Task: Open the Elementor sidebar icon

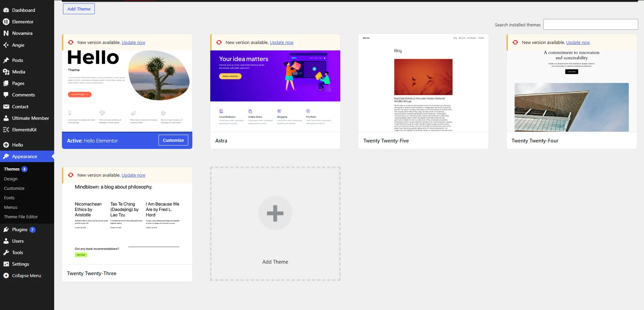Action: (x=6, y=22)
